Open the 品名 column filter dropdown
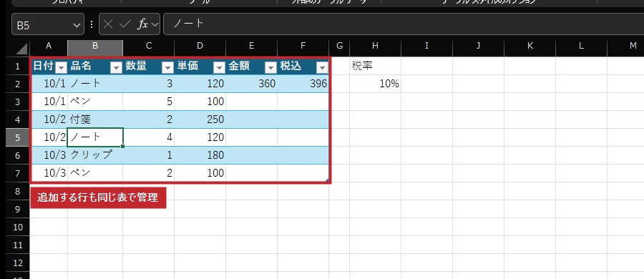Viewport: 644px width, 279px height. [117, 67]
